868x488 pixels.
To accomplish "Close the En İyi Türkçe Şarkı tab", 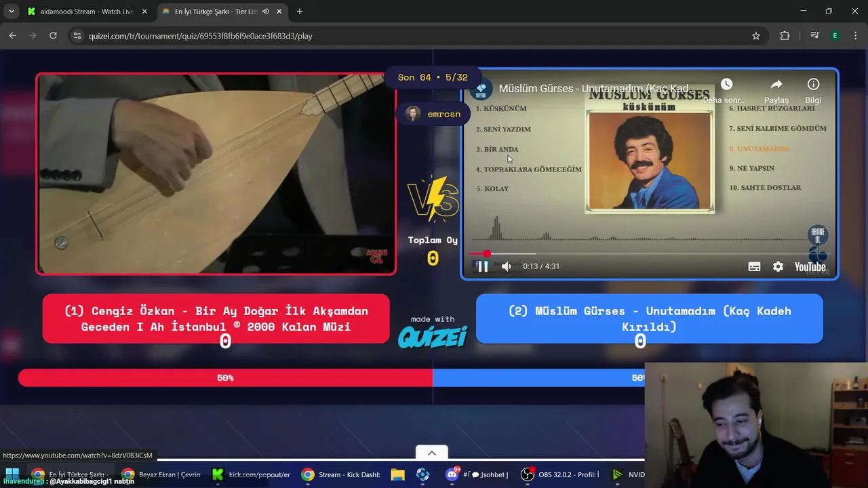I will (x=279, y=12).
